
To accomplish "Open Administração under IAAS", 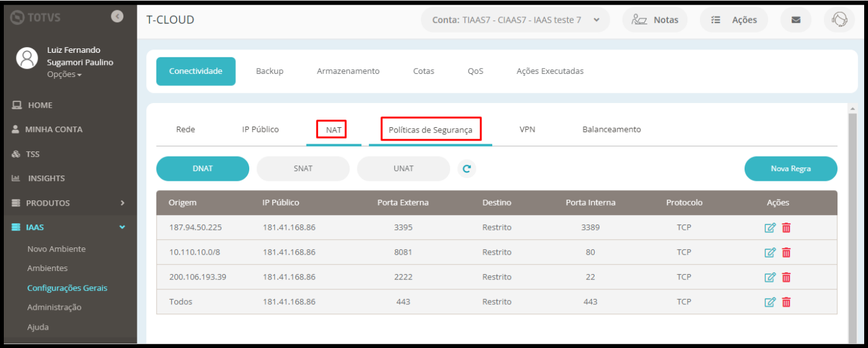I will 54,307.
